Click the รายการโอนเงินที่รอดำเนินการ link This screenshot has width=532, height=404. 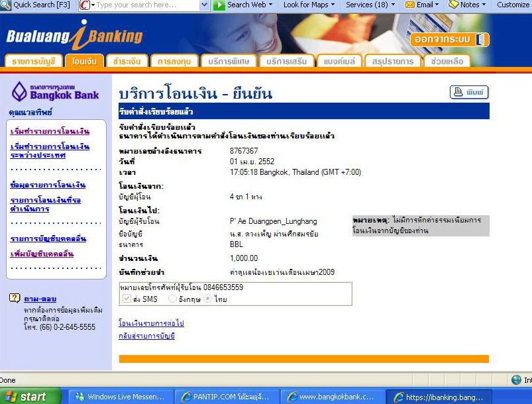click(x=46, y=204)
